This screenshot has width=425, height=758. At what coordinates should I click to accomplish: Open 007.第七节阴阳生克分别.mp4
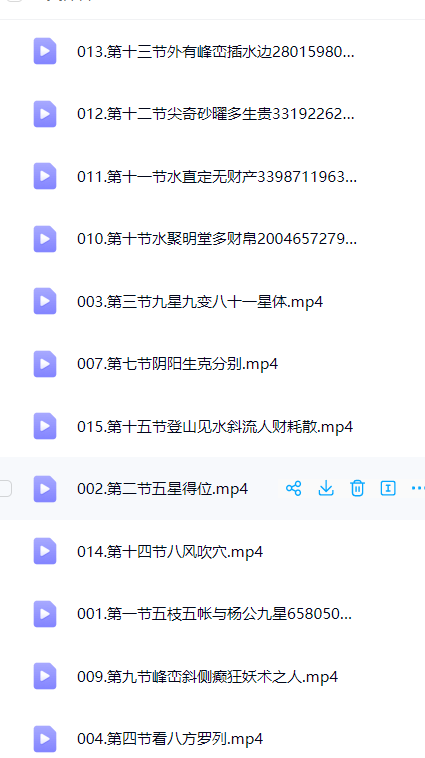[177, 364]
